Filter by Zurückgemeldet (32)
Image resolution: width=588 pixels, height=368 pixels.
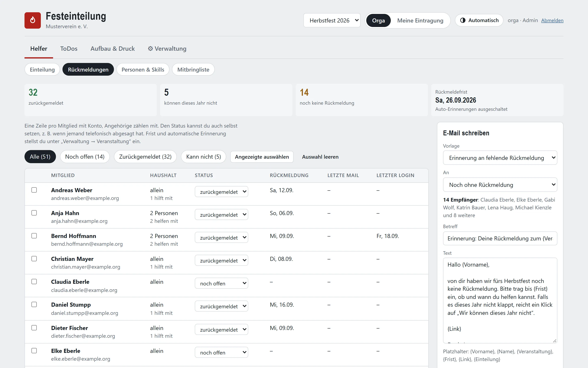point(145,157)
